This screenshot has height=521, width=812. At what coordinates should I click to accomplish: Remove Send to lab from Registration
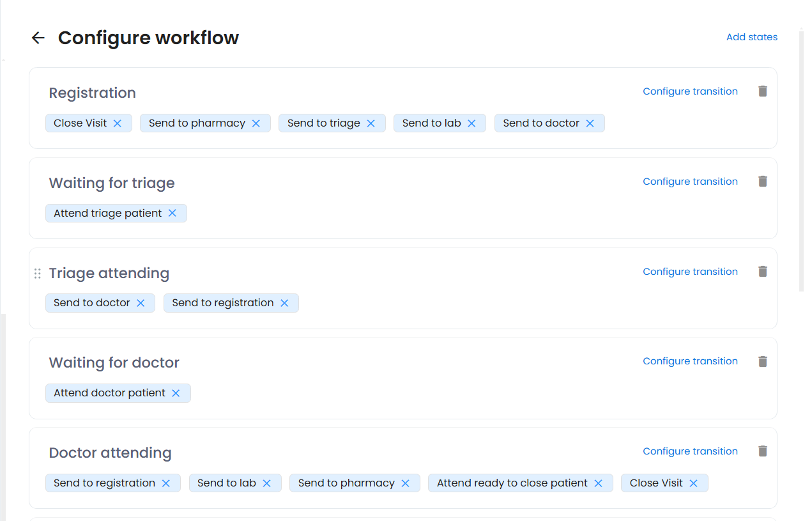pyautogui.click(x=471, y=123)
